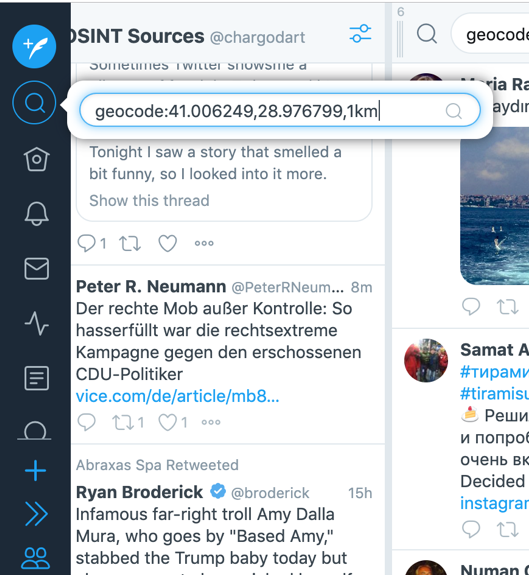Click the compose new Tweet button

pyautogui.click(x=34, y=46)
